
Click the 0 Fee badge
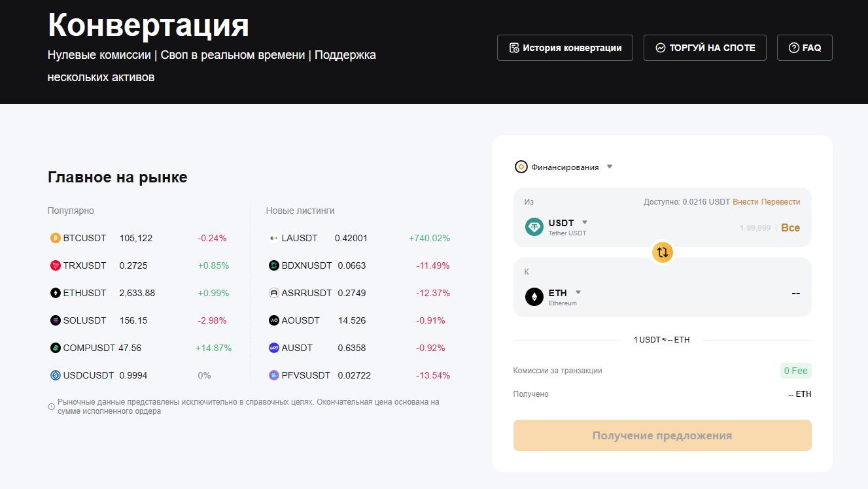coord(796,371)
